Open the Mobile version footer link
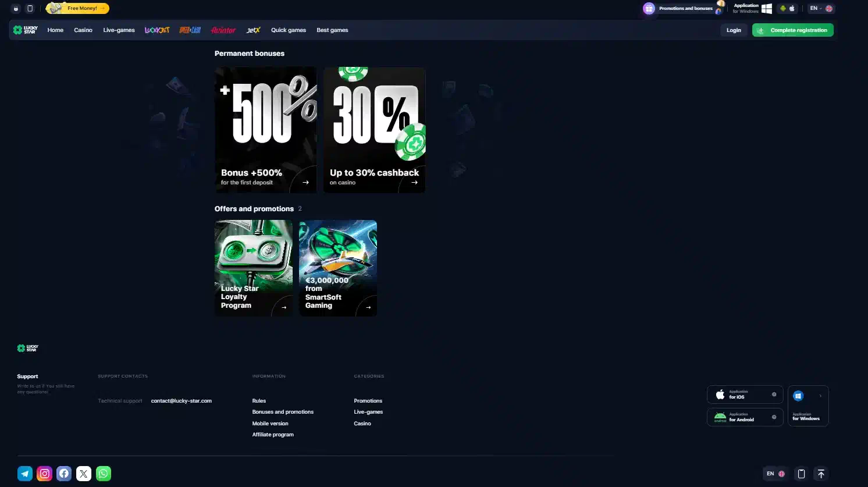This screenshot has height=487, width=868. [270, 424]
